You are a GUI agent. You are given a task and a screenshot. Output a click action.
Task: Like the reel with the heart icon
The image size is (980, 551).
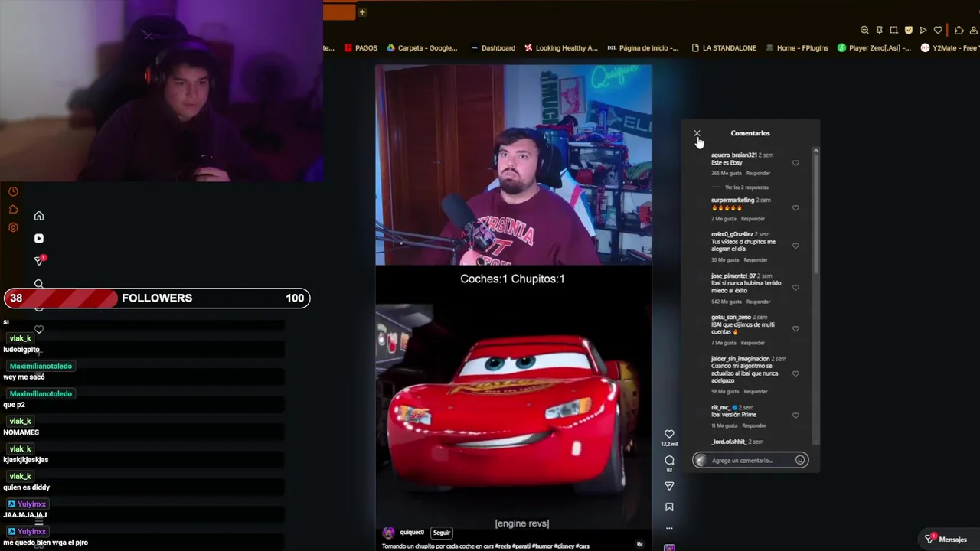coord(669,434)
